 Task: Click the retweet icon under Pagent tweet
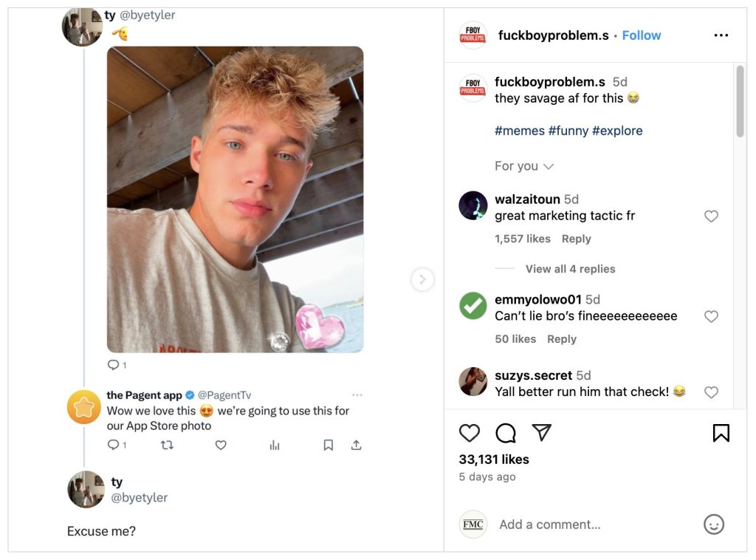tap(167, 445)
